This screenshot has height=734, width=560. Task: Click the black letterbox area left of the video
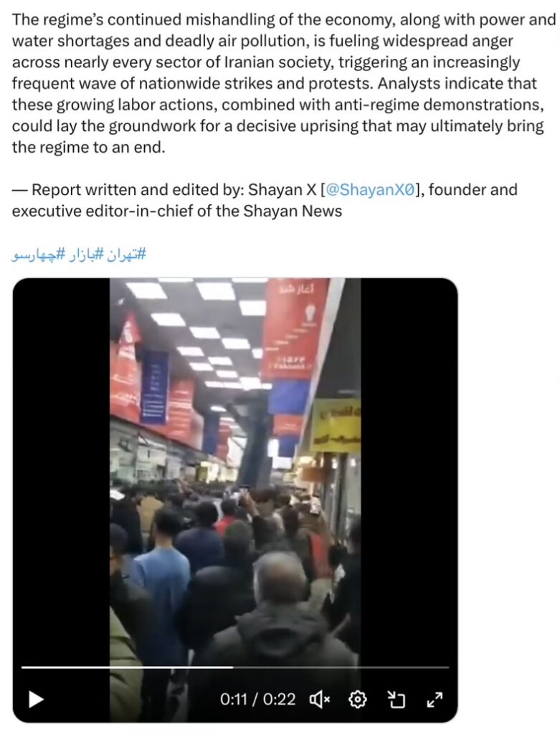click(x=62, y=468)
